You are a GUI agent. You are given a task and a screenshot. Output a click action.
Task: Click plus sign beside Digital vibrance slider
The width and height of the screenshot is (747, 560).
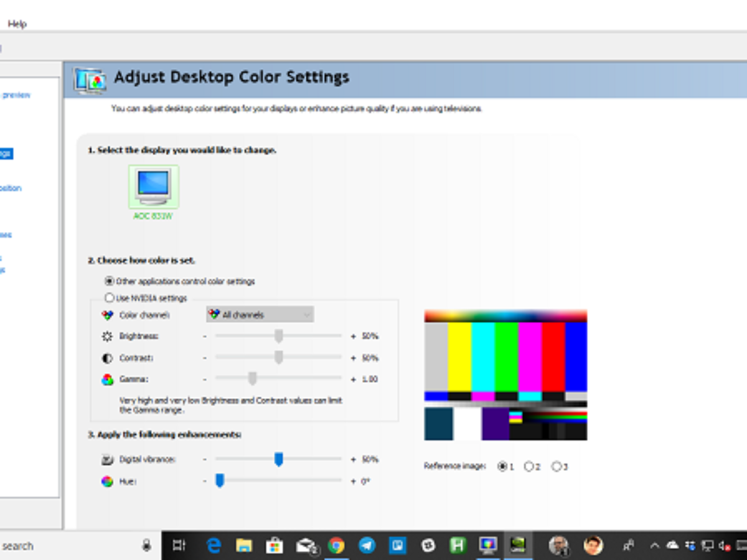(x=353, y=459)
